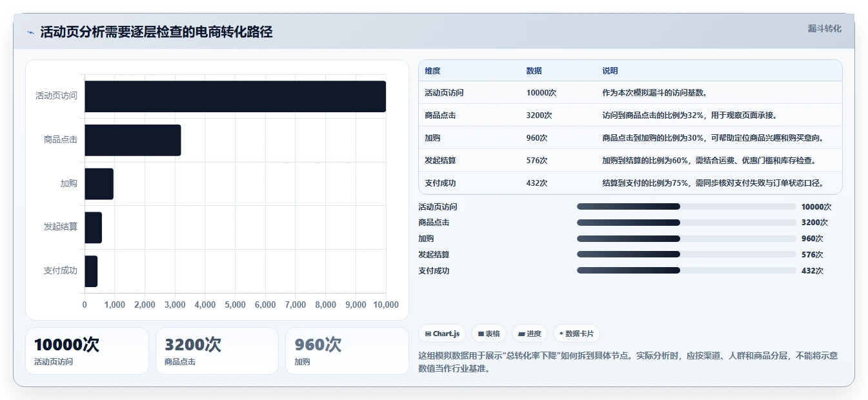Click the 10,000 x-axis tick label

[386, 305]
